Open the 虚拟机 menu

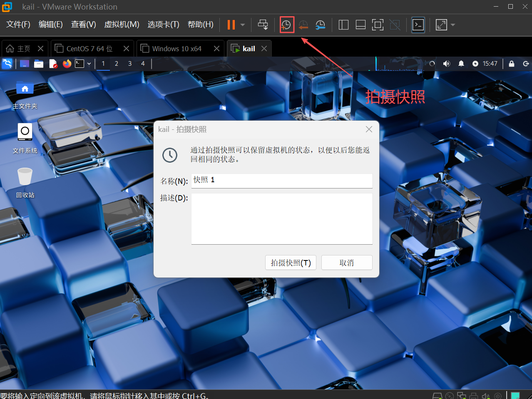122,24
